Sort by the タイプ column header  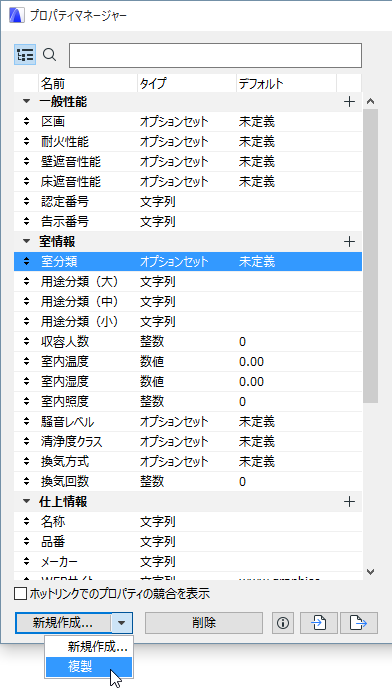pos(187,83)
